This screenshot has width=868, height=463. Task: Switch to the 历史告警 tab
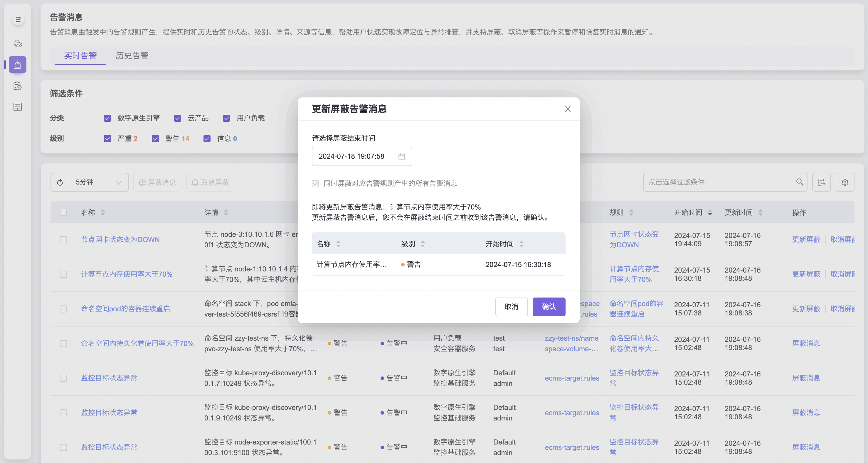[132, 55]
